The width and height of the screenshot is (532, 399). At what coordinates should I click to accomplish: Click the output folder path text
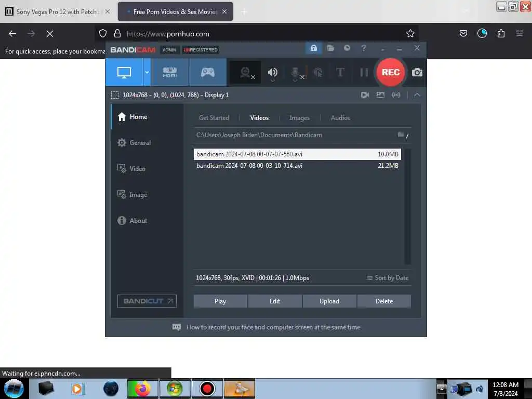[x=259, y=135]
